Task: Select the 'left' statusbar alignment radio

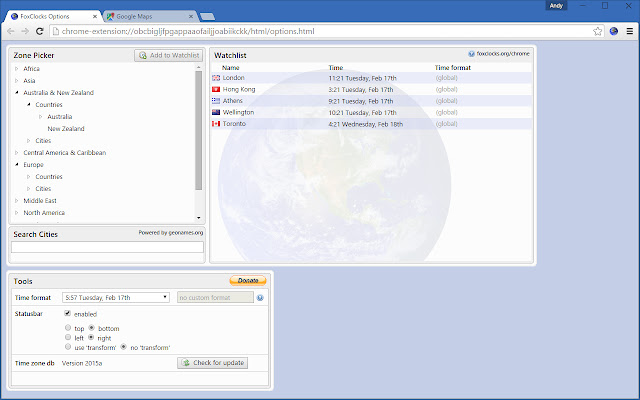Action: click(68, 338)
